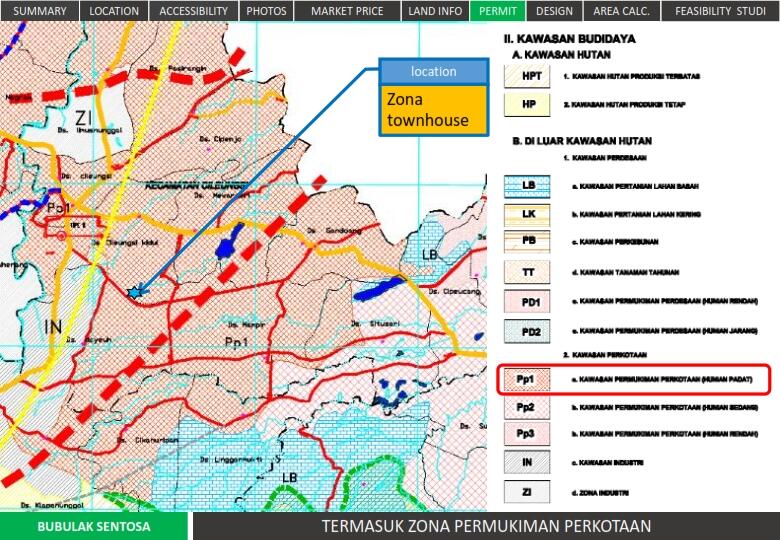This screenshot has width=780, height=540.
Task: Click the large IN label on map
Action: coord(53,327)
